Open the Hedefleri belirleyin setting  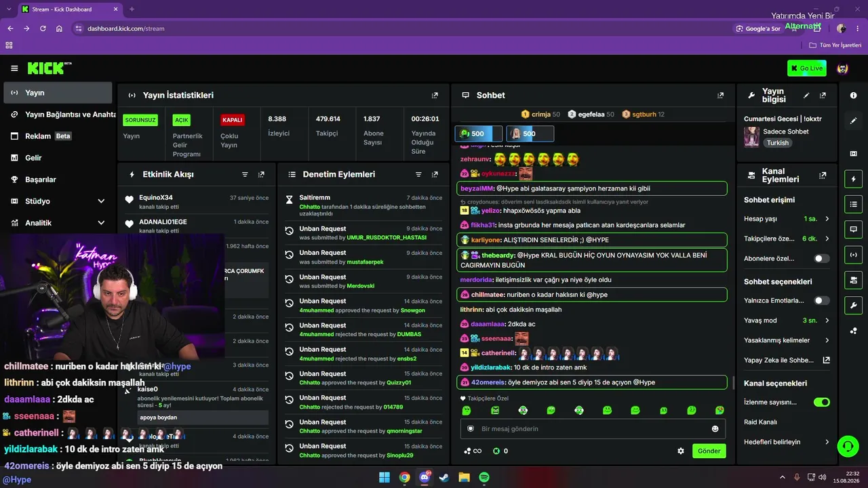point(787,442)
